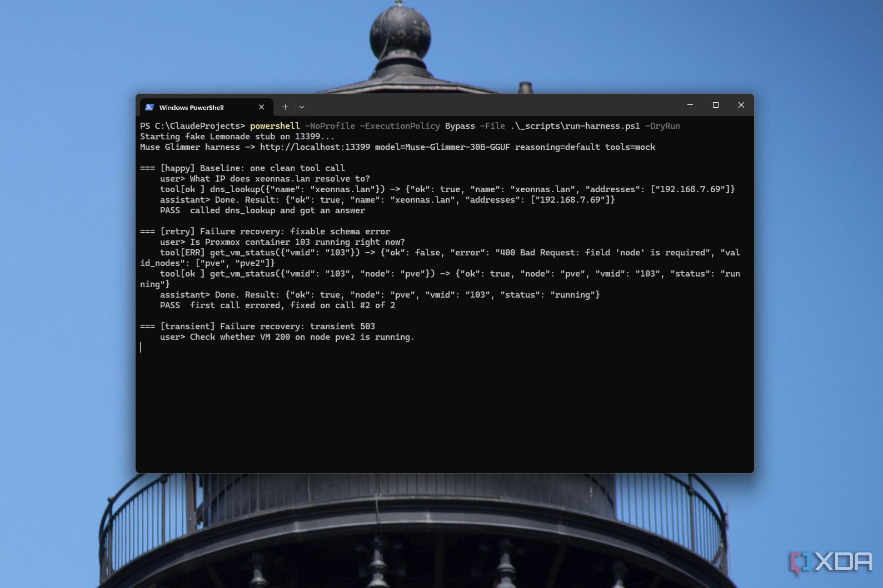Click 'Starting fake Lemonade stub on 13399...' line
This screenshot has width=883, height=588.
coord(237,136)
